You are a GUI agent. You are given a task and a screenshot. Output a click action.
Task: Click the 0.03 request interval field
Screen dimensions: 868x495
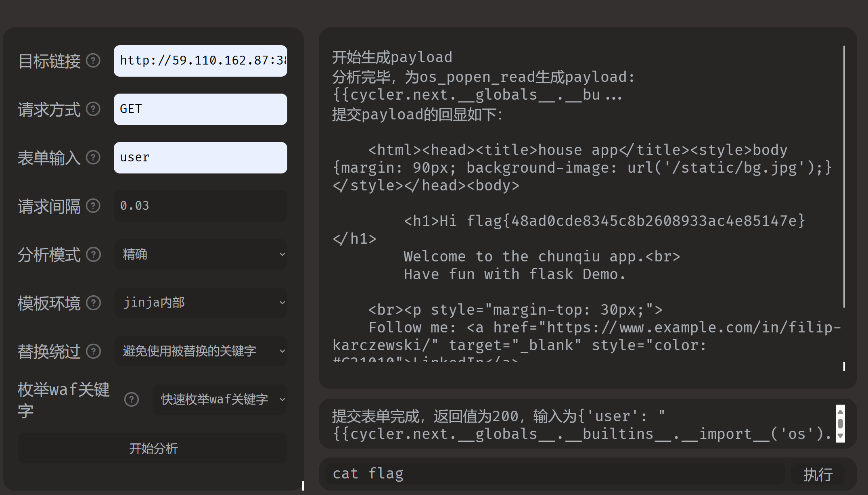click(201, 206)
